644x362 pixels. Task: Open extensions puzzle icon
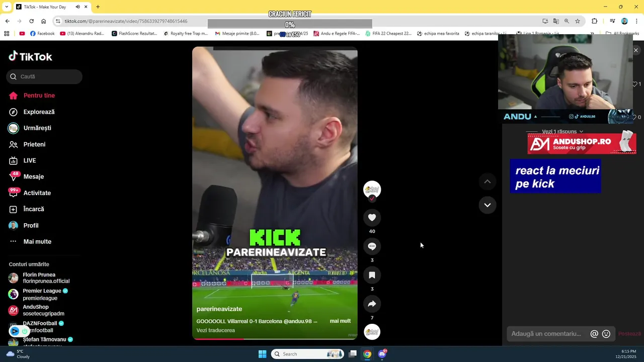pyautogui.click(x=594, y=21)
